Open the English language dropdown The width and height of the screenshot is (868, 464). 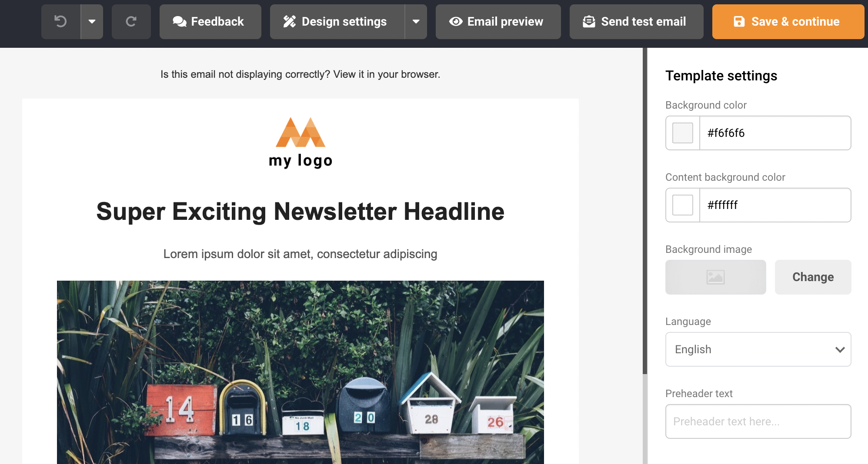(758, 349)
